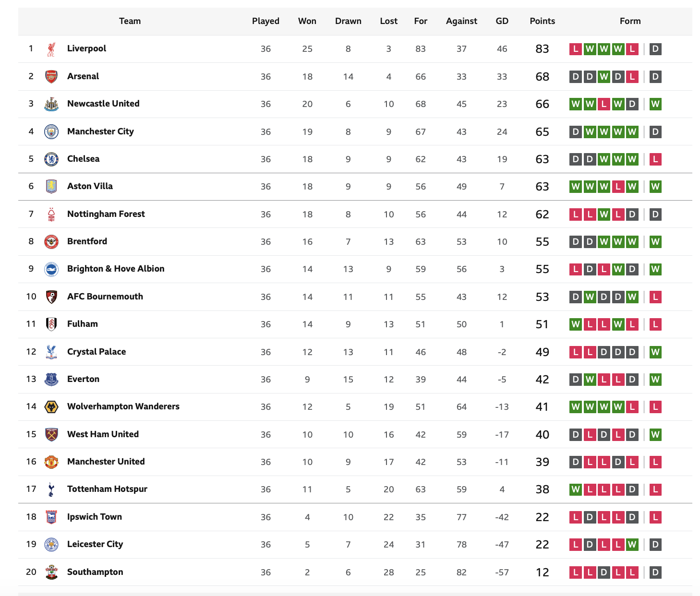The height and width of the screenshot is (596, 700).
Task: Open the Aston Villa team link
Action: [x=90, y=186]
